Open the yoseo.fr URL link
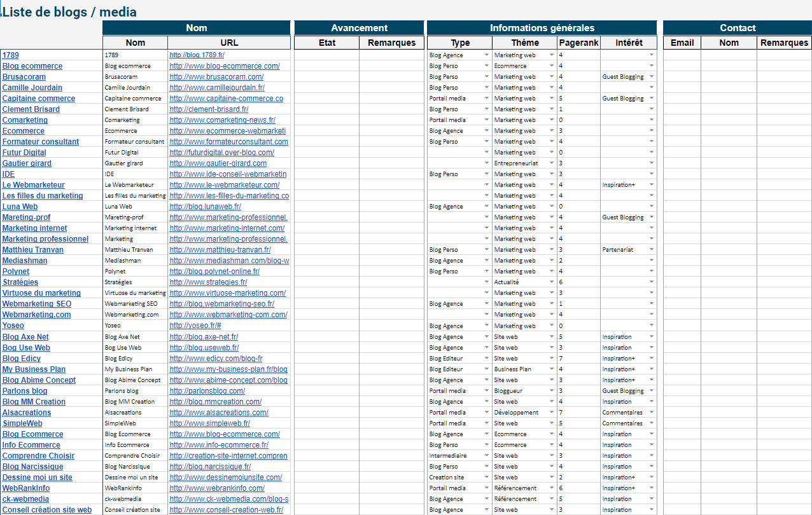Image resolution: width=812 pixels, height=515 pixels. (x=195, y=326)
